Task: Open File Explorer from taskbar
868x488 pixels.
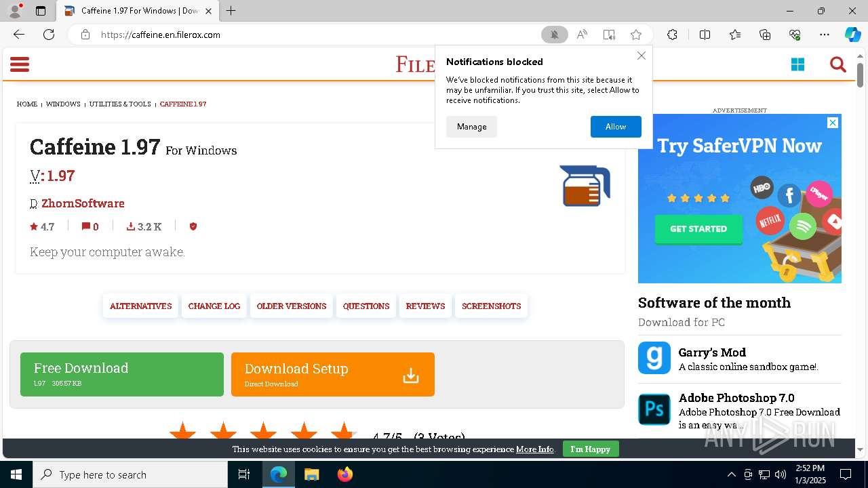Action: [x=311, y=474]
